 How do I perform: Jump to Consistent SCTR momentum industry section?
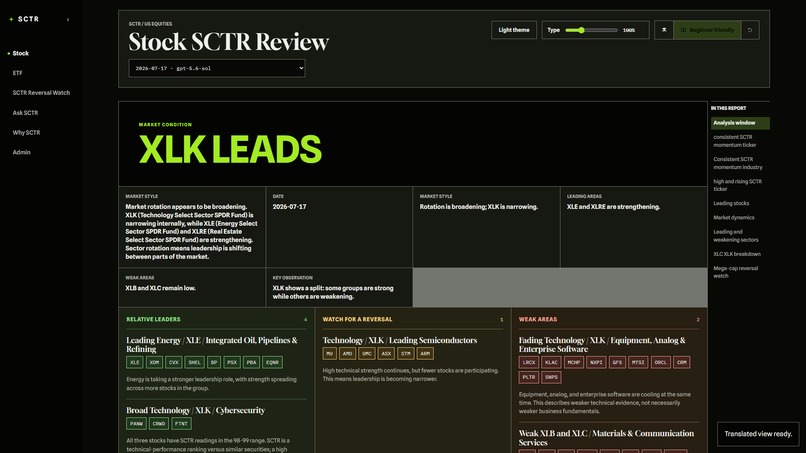coord(740,163)
